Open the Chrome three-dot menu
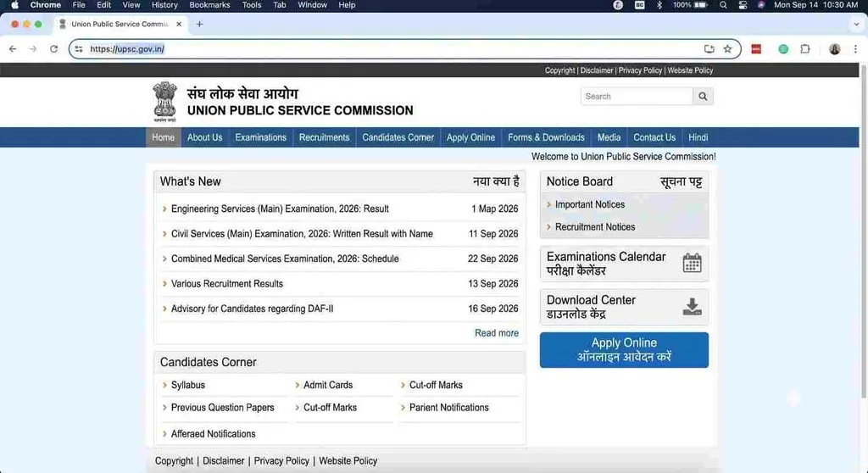 coord(855,48)
